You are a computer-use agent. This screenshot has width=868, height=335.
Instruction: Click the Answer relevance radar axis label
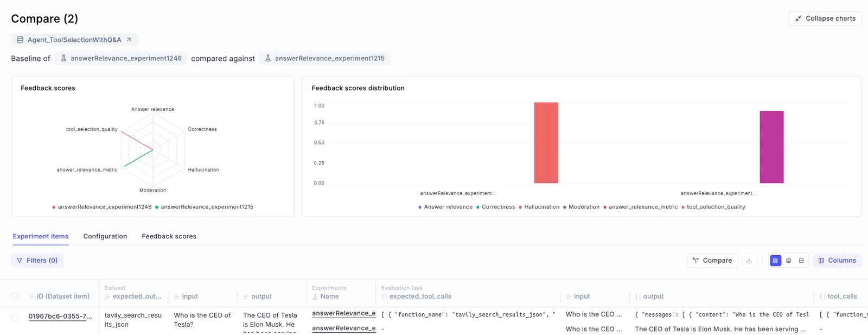[x=152, y=109]
